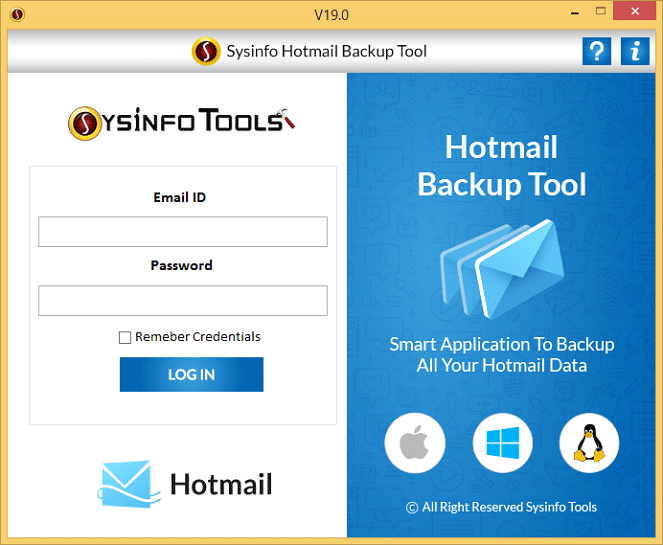This screenshot has width=663, height=545.
Task: Open the blue info icon
Action: point(635,51)
